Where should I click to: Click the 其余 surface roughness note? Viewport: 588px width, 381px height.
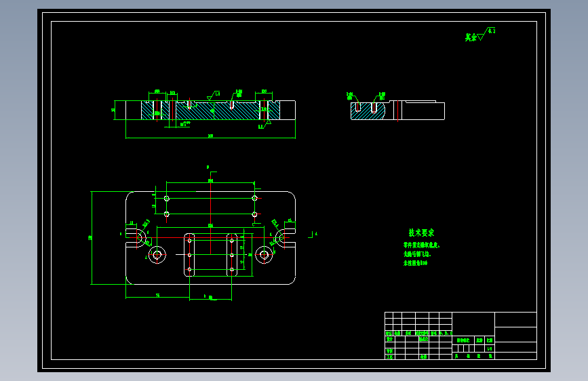[x=480, y=35]
